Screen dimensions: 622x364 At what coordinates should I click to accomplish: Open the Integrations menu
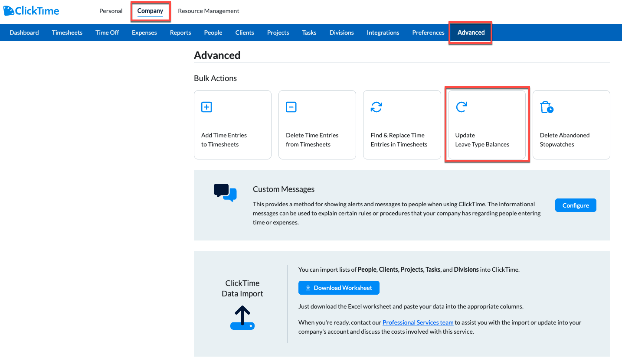pyautogui.click(x=383, y=32)
